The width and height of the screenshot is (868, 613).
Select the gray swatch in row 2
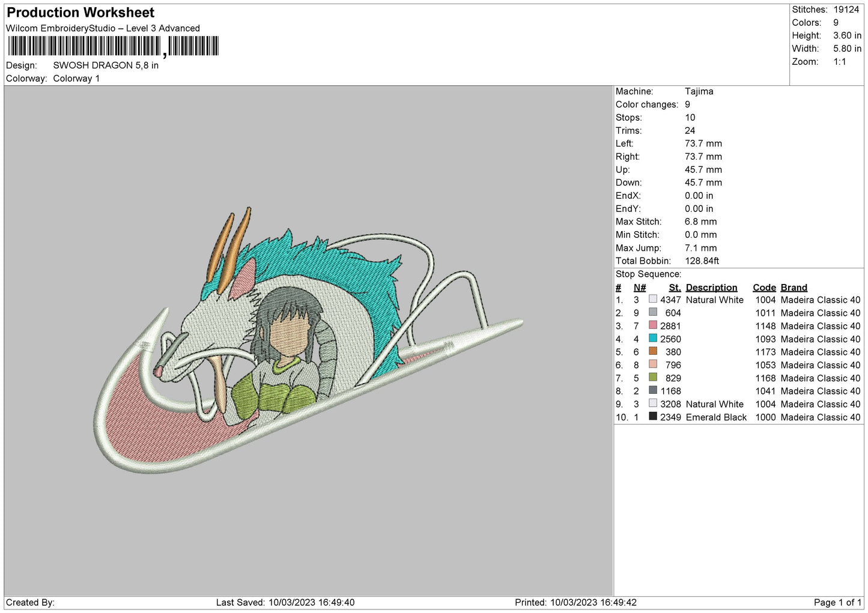coord(652,312)
